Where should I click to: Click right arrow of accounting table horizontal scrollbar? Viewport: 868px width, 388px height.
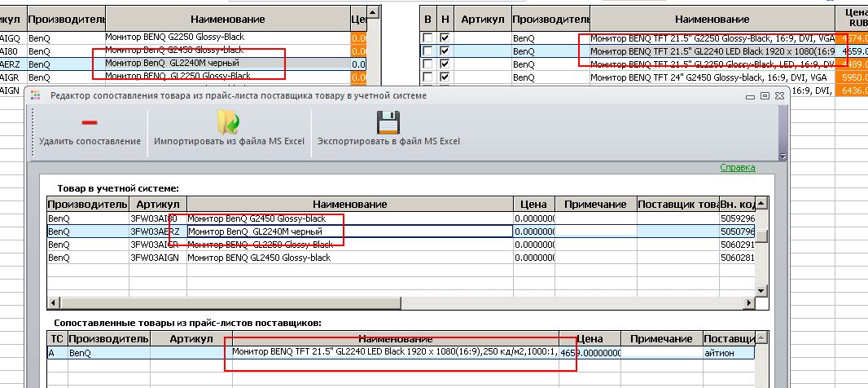pos(750,303)
